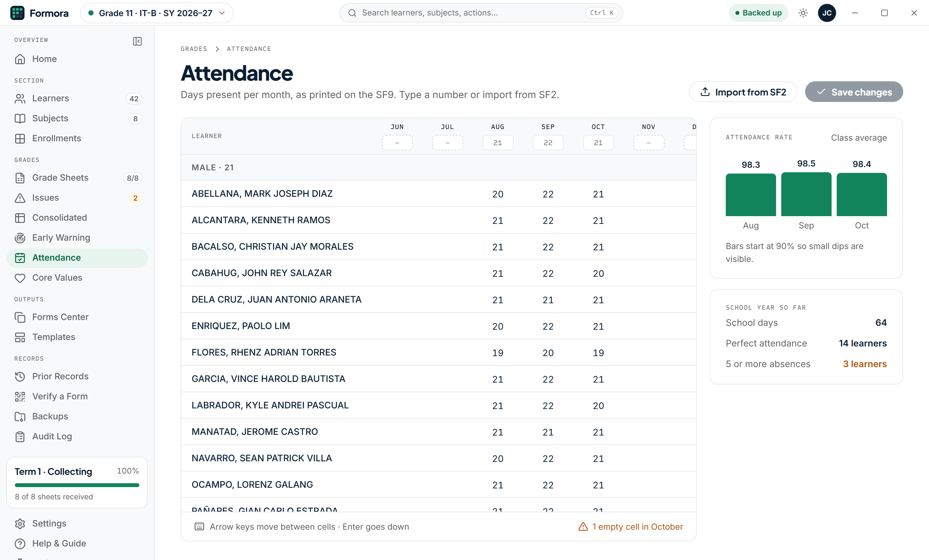
Task: Click the Consolidated table icon
Action: click(x=20, y=218)
